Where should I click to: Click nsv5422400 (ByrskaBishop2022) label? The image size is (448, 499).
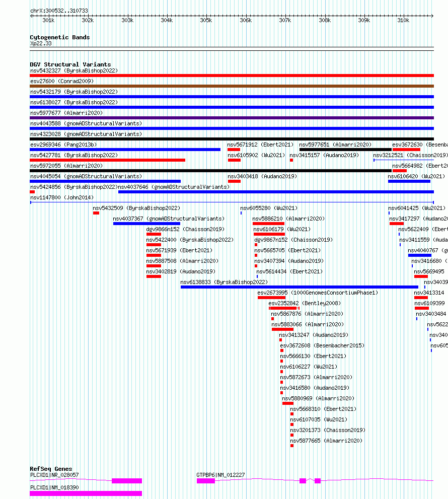tap(190, 240)
